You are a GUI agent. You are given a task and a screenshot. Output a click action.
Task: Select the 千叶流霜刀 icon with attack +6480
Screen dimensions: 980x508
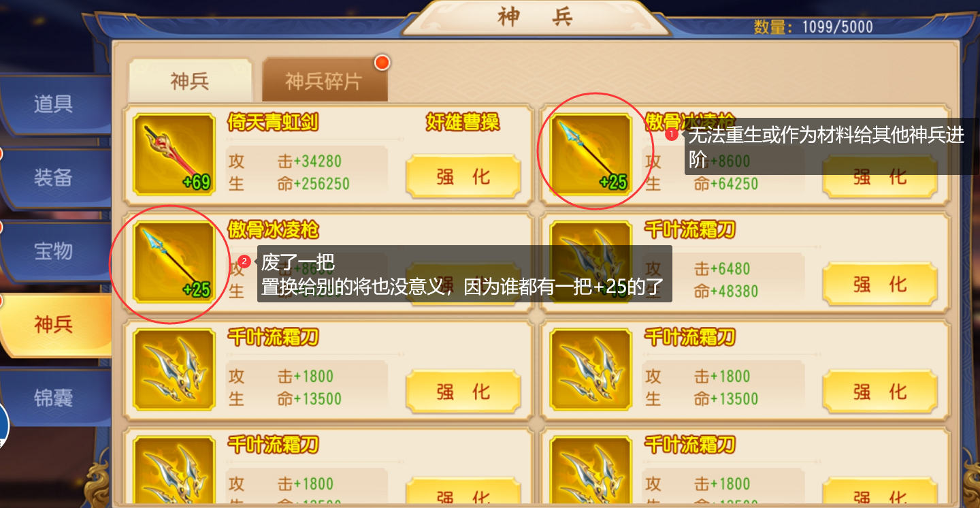[x=591, y=261]
